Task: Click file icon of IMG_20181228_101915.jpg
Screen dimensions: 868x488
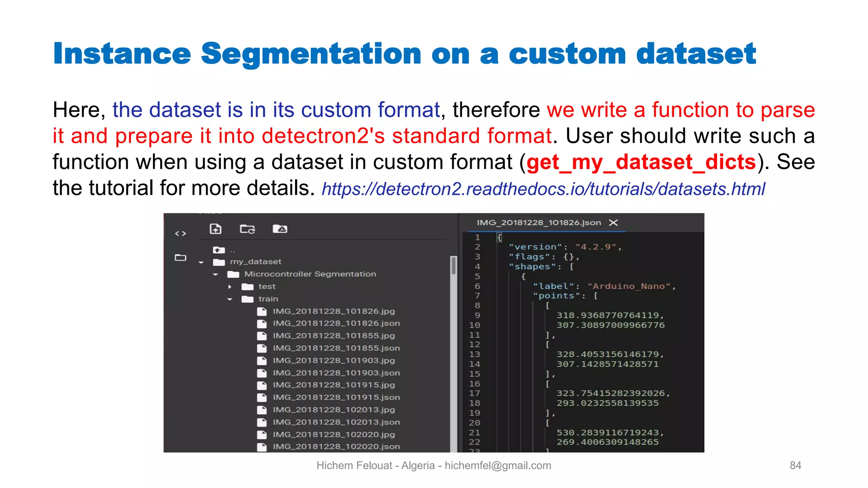Action: pyautogui.click(x=262, y=385)
